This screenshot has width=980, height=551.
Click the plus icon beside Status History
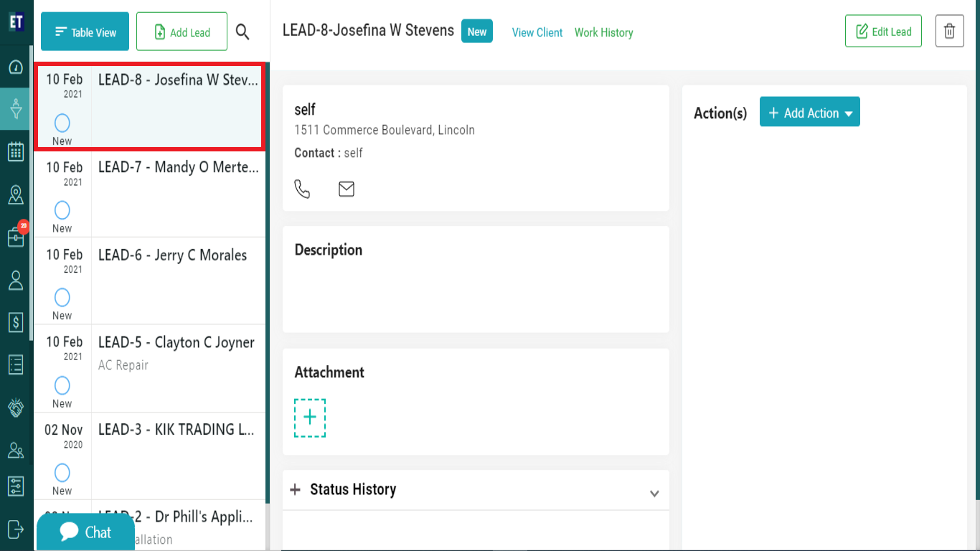click(x=295, y=489)
